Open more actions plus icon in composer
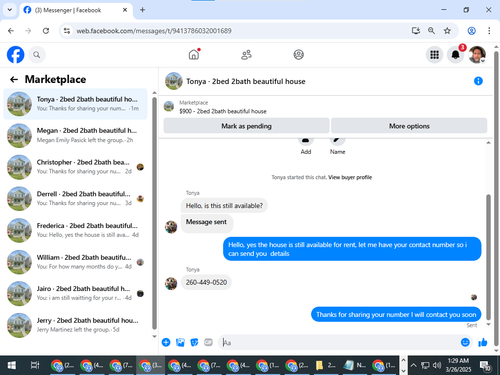 tap(166, 342)
